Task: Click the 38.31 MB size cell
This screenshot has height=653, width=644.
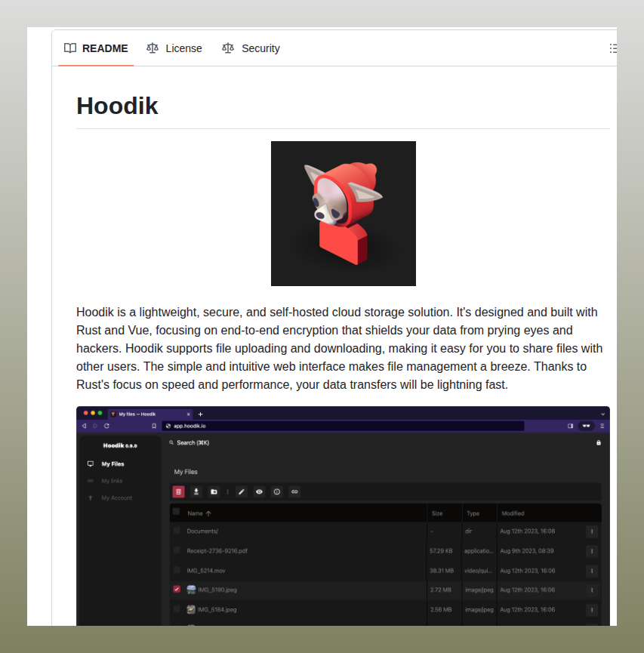Action: [x=442, y=571]
